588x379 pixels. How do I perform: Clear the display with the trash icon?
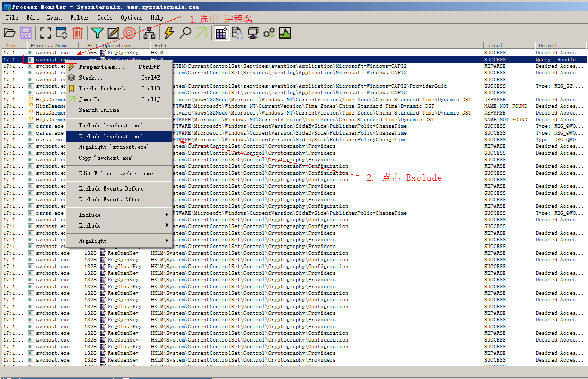point(78,33)
